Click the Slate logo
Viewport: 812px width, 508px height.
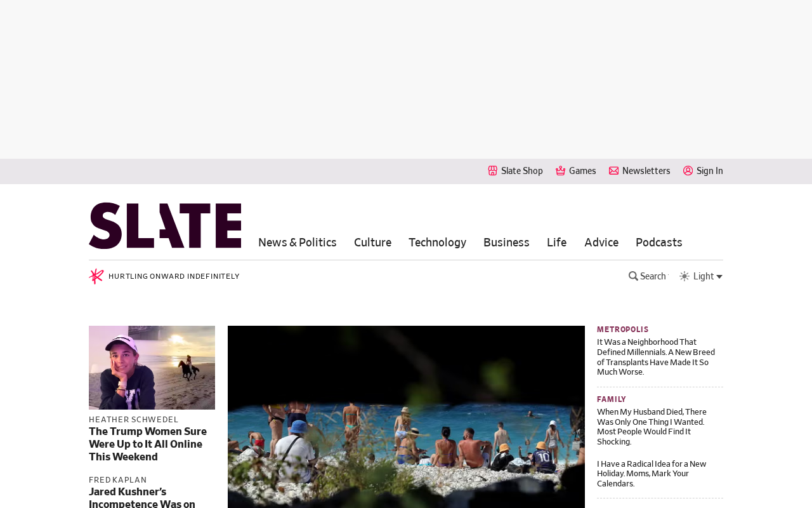pyautogui.click(x=165, y=225)
